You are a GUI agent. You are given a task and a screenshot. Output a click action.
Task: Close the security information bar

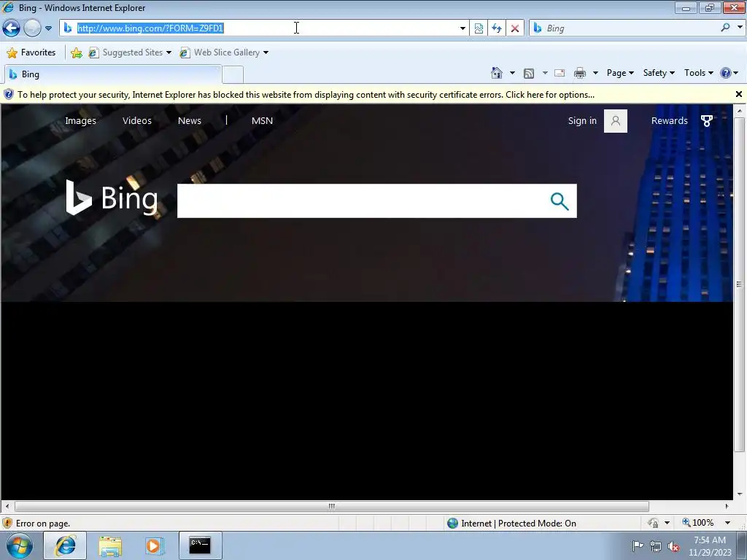(738, 94)
